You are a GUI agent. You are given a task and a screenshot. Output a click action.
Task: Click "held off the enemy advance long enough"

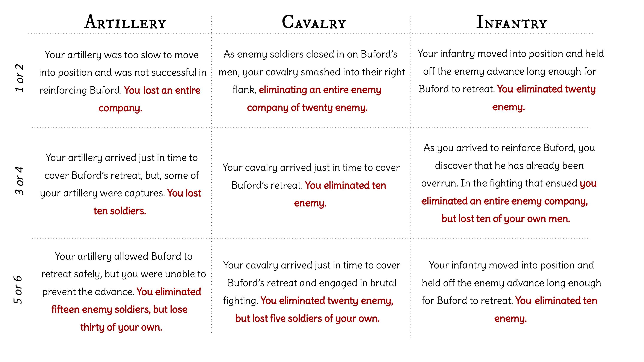click(x=511, y=283)
